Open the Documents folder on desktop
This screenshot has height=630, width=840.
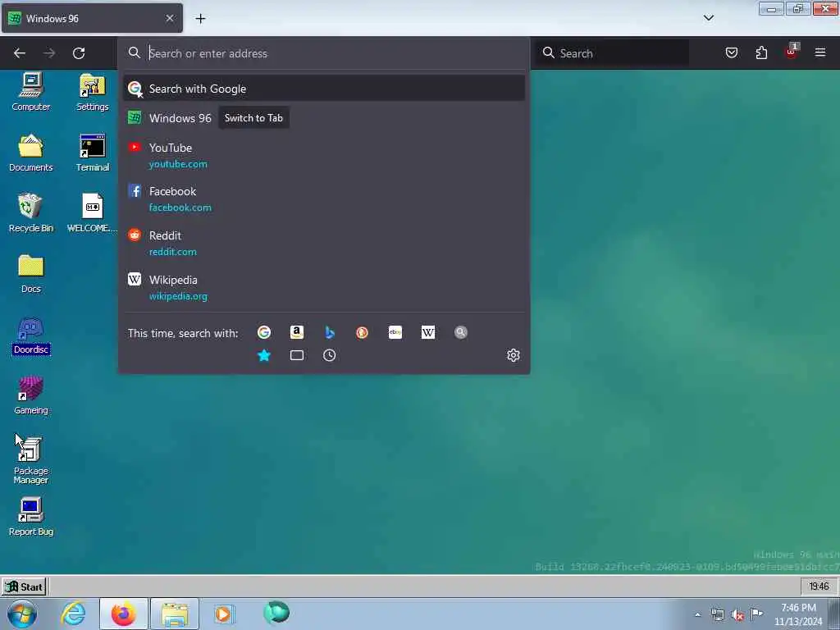click(31, 153)
